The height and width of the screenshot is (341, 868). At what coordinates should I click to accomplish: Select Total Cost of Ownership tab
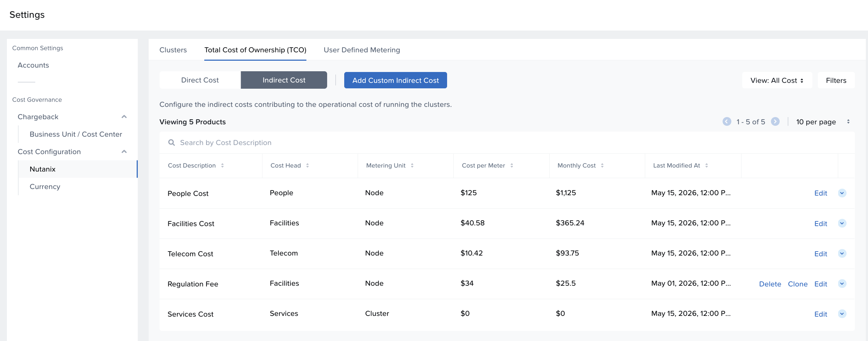pyautogui.click(x=255, y=50)
